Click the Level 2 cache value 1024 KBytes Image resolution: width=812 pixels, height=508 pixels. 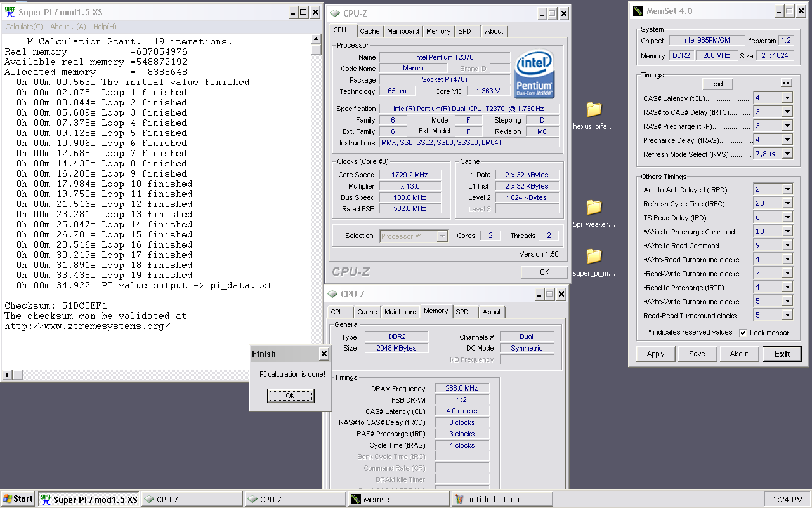(x=527, y=197)
